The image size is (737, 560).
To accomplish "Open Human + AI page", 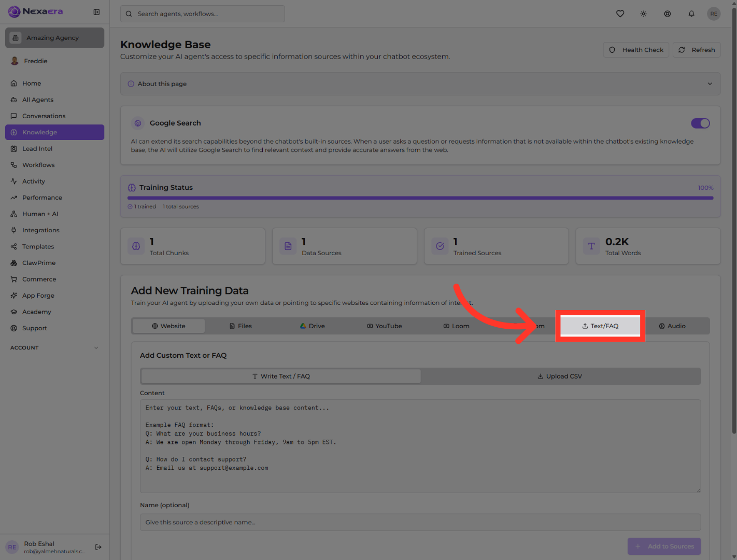I will point(54,214).
